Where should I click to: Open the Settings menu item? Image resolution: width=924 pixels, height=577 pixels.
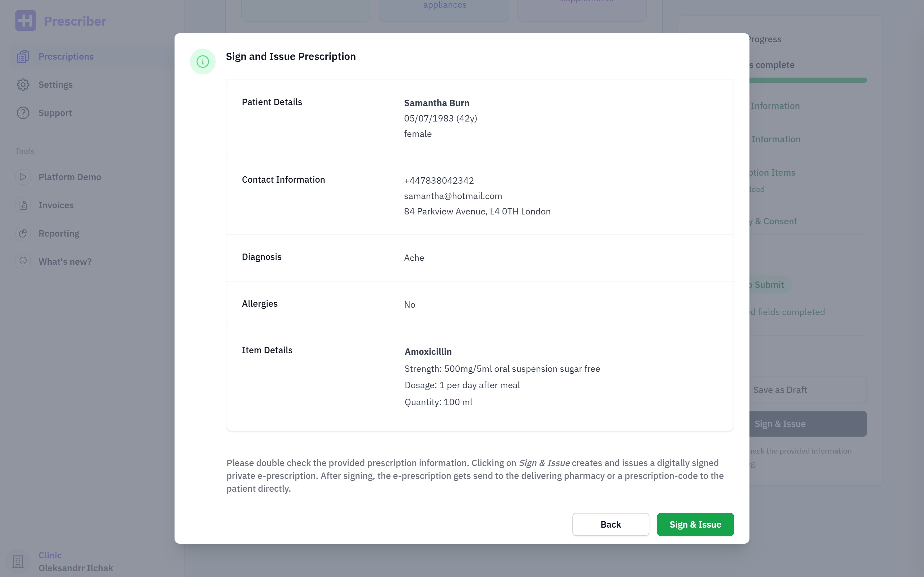click(56, 85)
